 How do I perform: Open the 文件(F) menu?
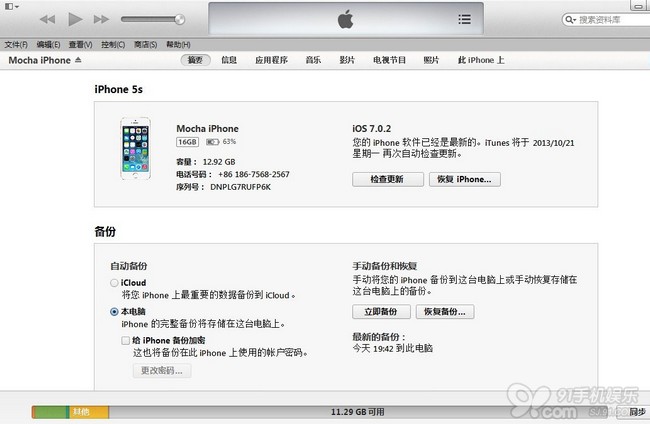click(16, 44)
